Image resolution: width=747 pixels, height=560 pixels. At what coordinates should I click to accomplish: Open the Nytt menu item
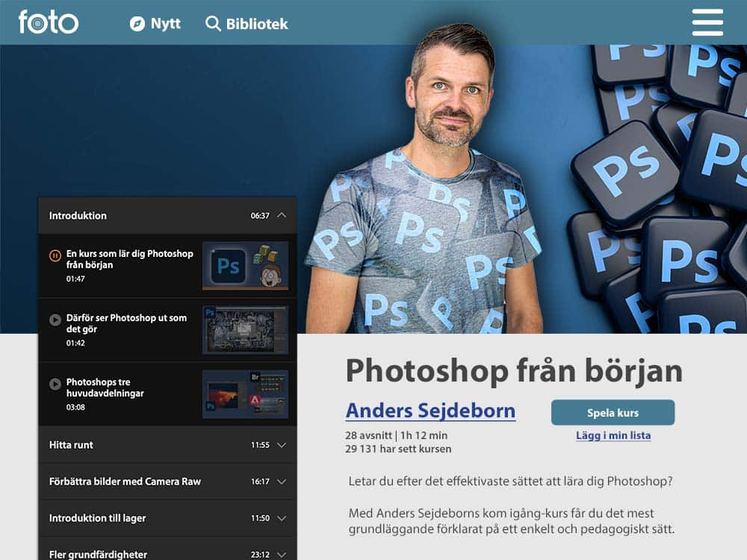pyautogui.click(x=165, y=24)
